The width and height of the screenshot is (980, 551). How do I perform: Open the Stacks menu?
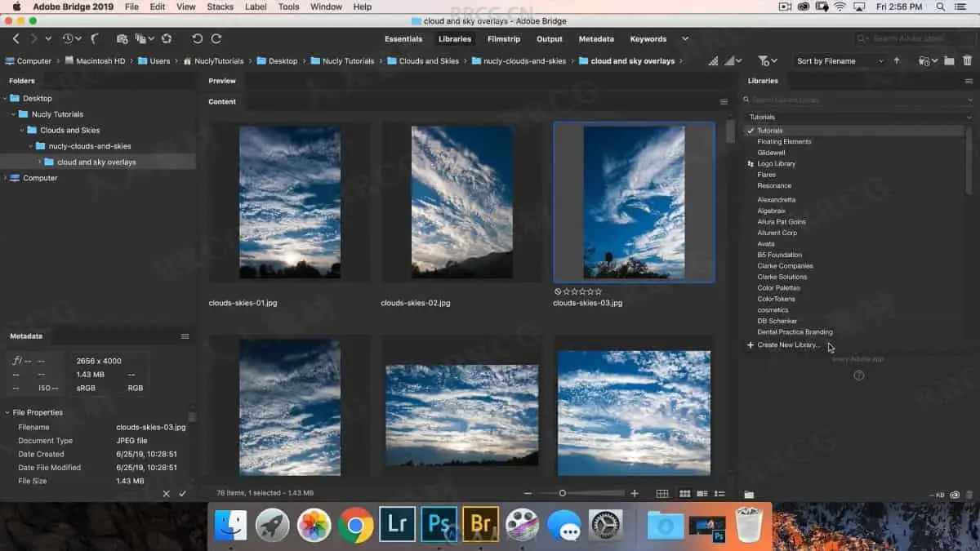point(220,7)
